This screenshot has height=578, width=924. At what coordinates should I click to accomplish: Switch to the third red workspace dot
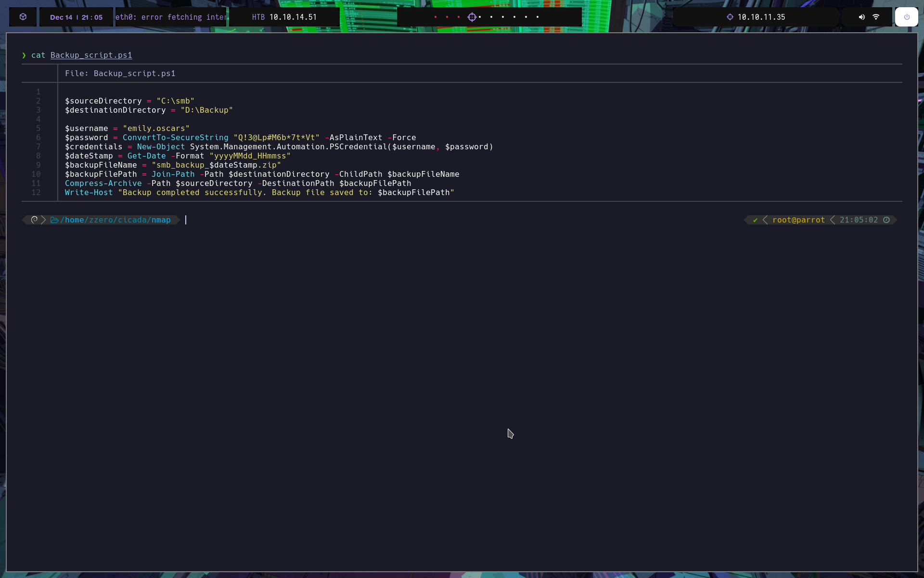459,17
